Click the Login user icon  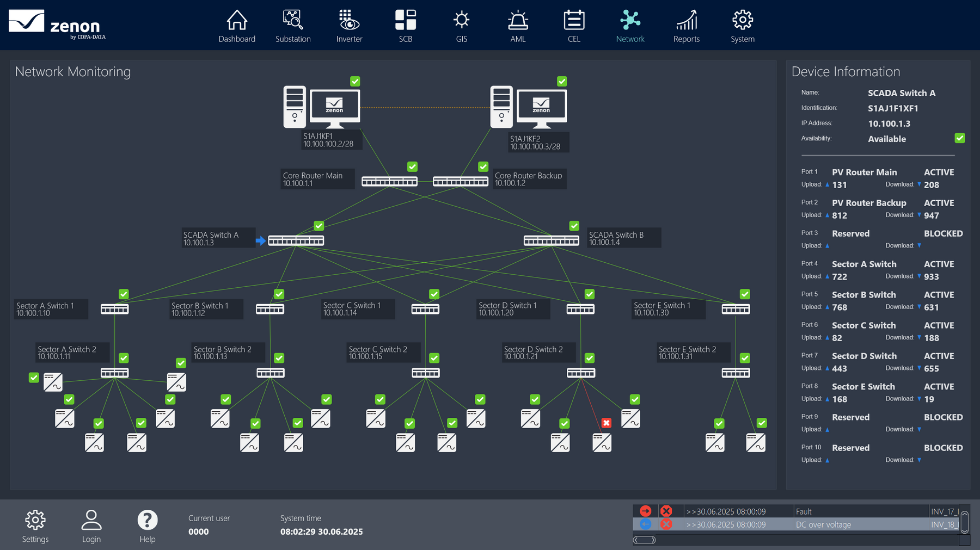coord(91,526)
